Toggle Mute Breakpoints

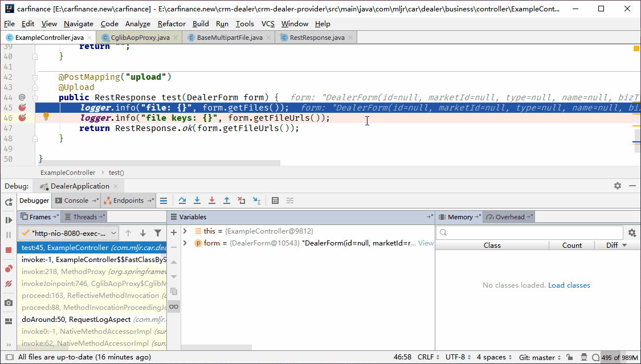(9, 284)
